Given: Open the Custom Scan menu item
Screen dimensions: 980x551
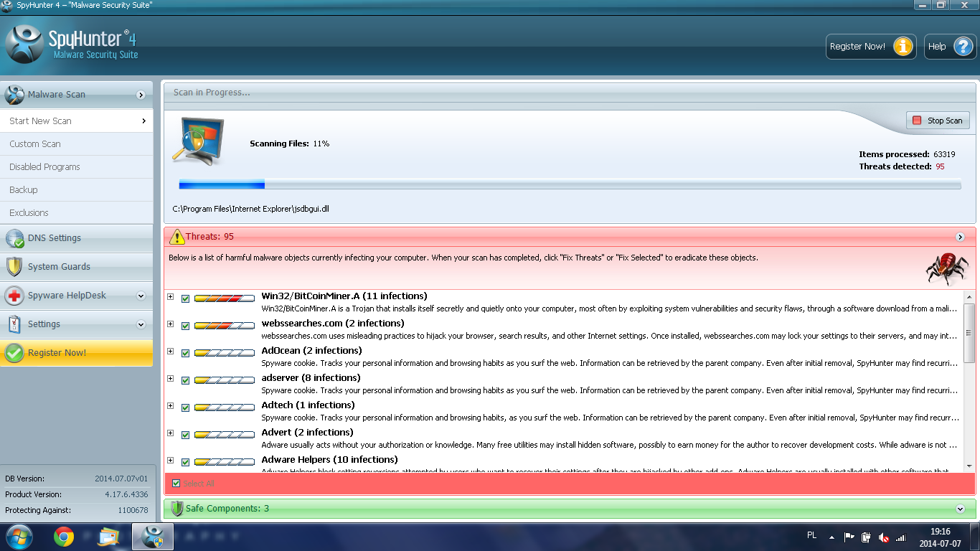Looking at the screenshot, I should click(x=35, y=144).
